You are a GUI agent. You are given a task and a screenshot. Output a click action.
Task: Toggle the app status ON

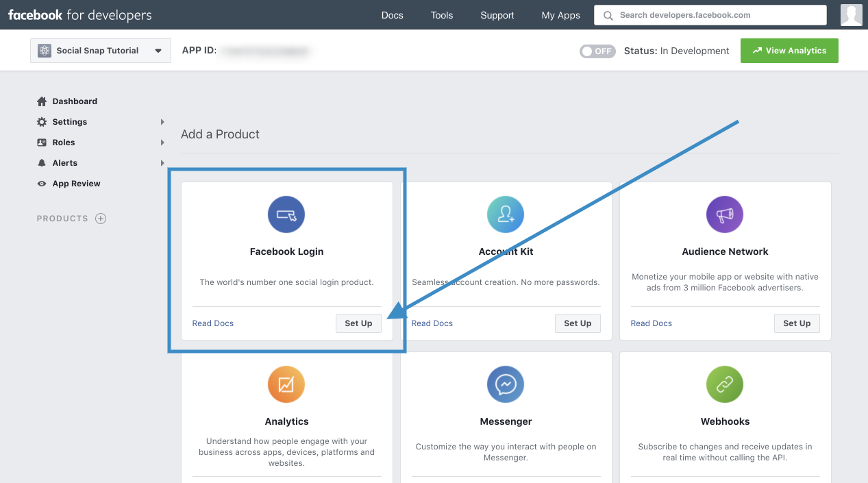click(x=597, y=50)
